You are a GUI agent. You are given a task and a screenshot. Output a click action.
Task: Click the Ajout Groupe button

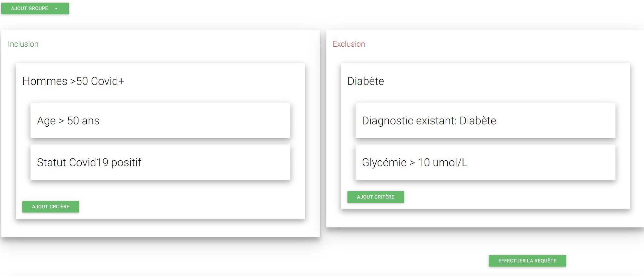point(29,8)
